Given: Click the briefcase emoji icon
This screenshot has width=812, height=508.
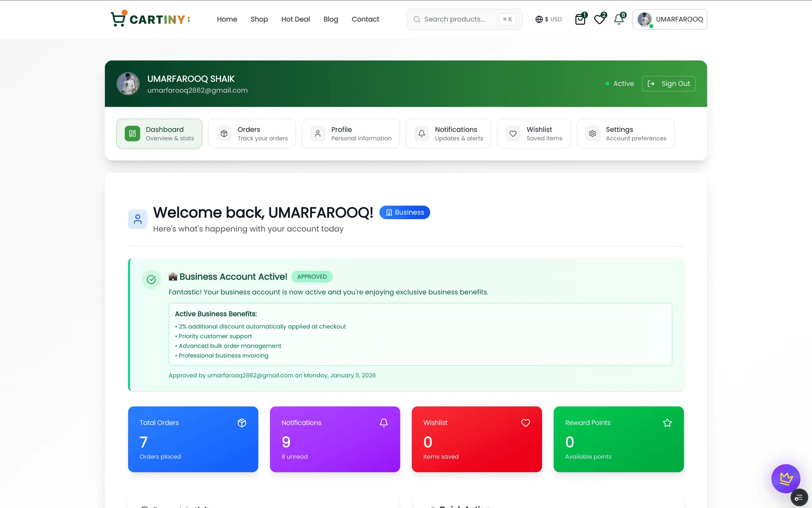Looking at the screenshot, I should (x=173, y=277).
